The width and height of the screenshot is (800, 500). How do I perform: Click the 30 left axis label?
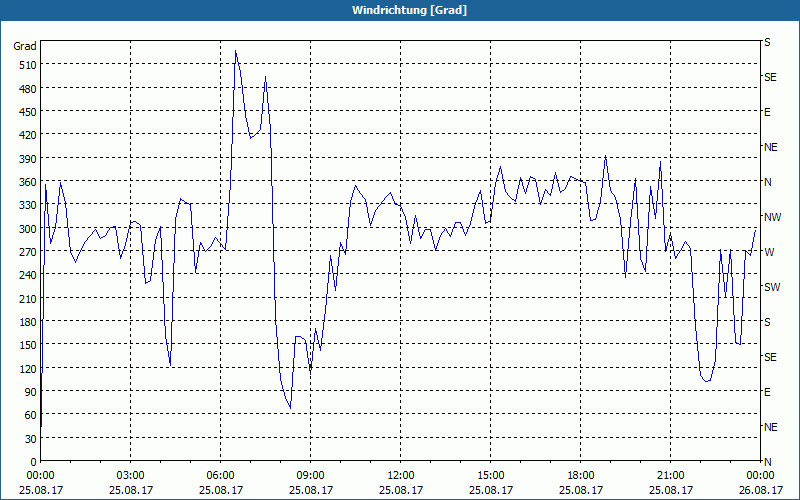pyautogui.click(x=30, y=439)
